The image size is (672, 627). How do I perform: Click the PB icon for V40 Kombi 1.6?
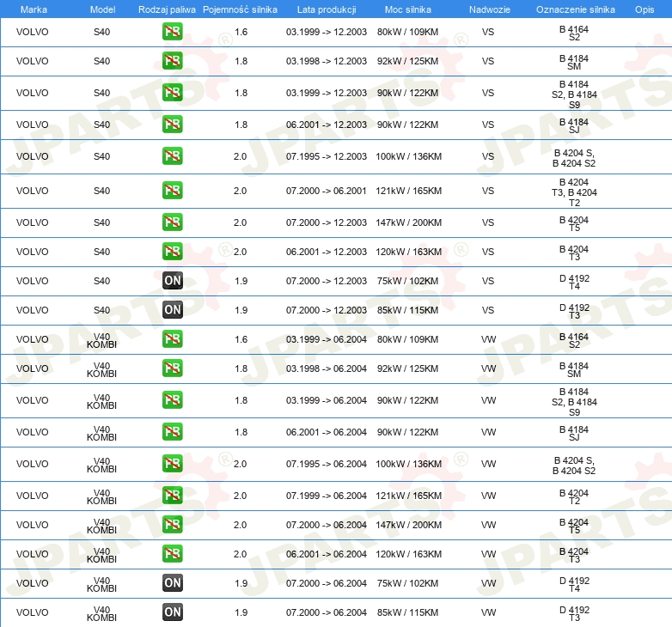[172, 339]
